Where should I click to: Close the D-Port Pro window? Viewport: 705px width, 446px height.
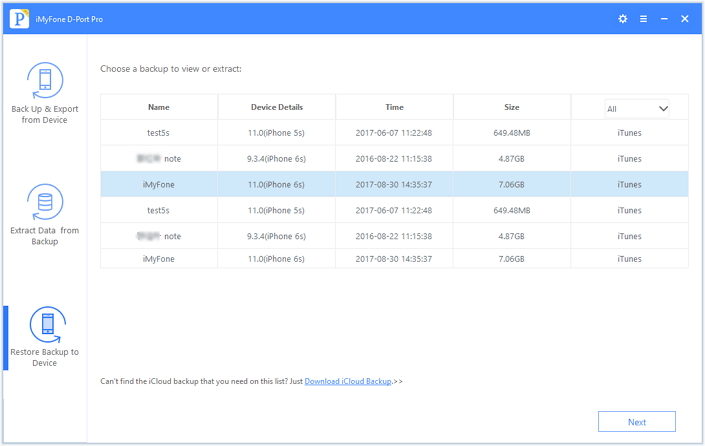pos(685,19)
